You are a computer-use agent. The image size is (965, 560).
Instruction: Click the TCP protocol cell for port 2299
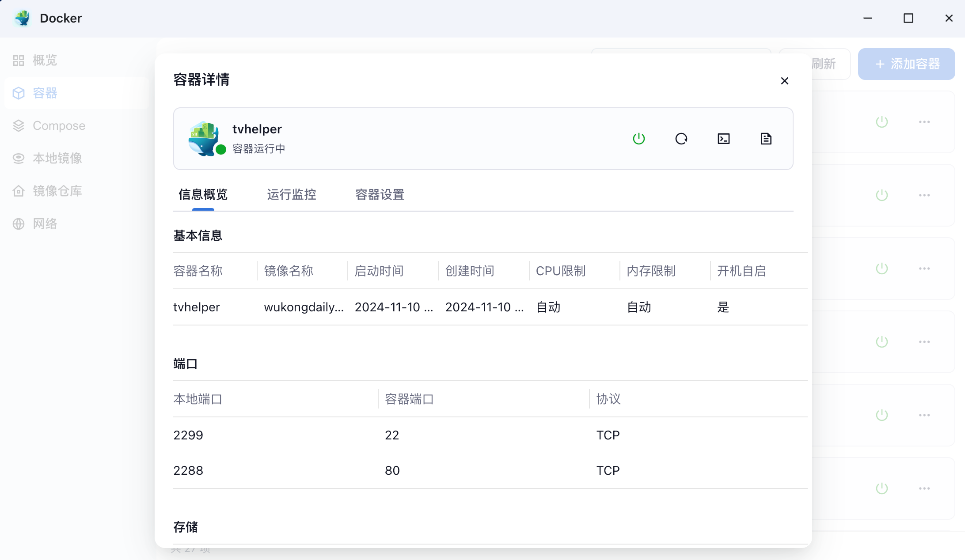(x=608, y=435)
